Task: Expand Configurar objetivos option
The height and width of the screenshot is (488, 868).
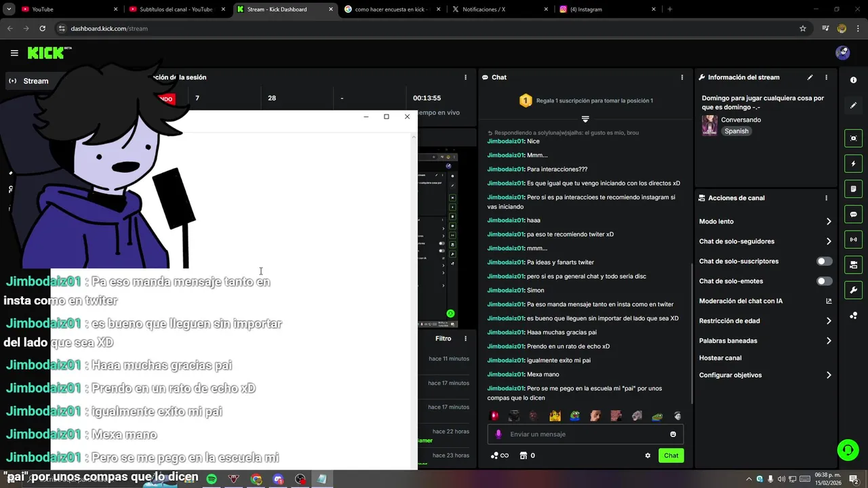Action: point(765,375)
